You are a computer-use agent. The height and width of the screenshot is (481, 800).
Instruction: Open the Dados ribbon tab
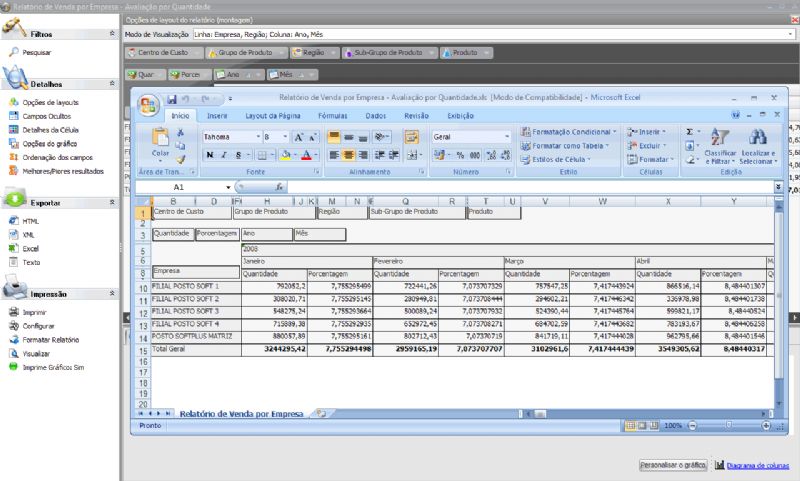pyautogui.click(x=376, y=116)
